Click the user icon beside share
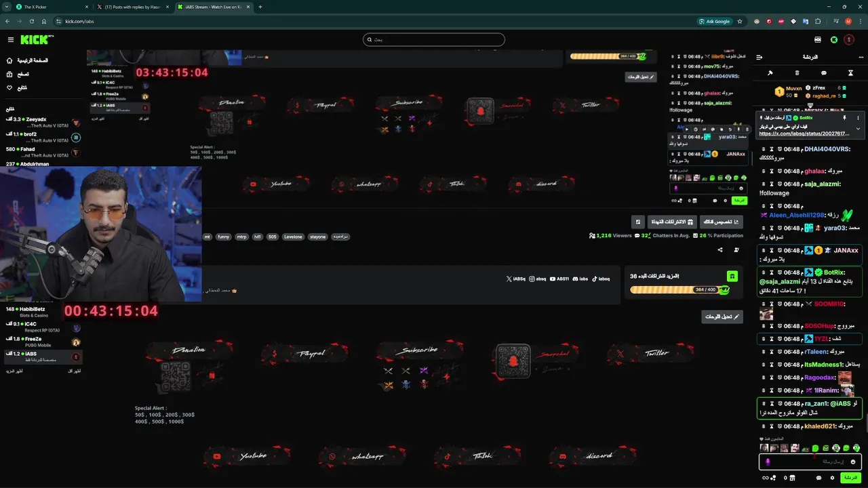The height and width of the screenshot is (488, 868). tap(736, 250)
